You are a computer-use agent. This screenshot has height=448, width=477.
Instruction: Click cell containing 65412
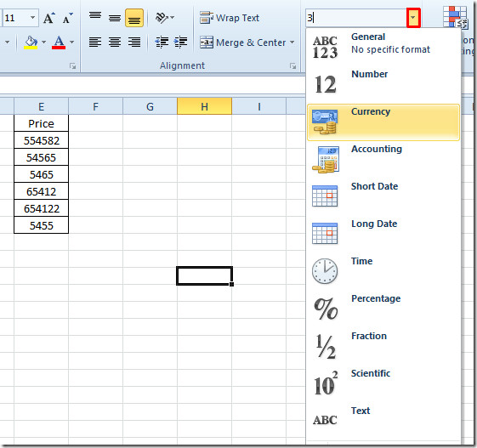[x=41, y=191]
